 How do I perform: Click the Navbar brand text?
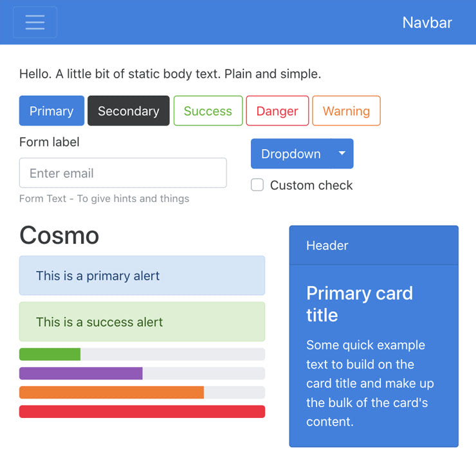tap(427, 23)
